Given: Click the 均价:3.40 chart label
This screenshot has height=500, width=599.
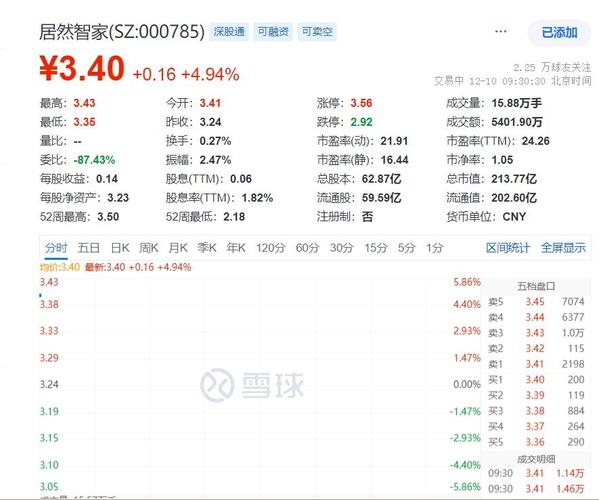Looking at the screenshot, I should coord(60,267).
